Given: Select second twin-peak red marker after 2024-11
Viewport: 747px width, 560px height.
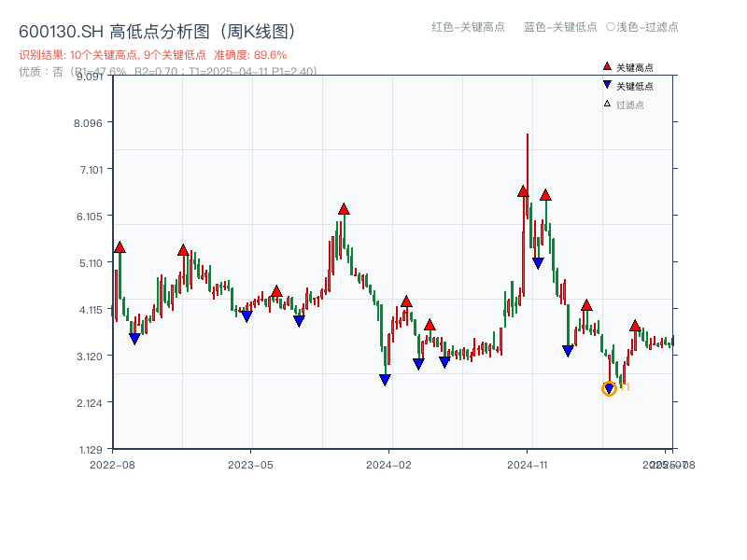Looking at the screenshot, I should (x=546, y=195).
